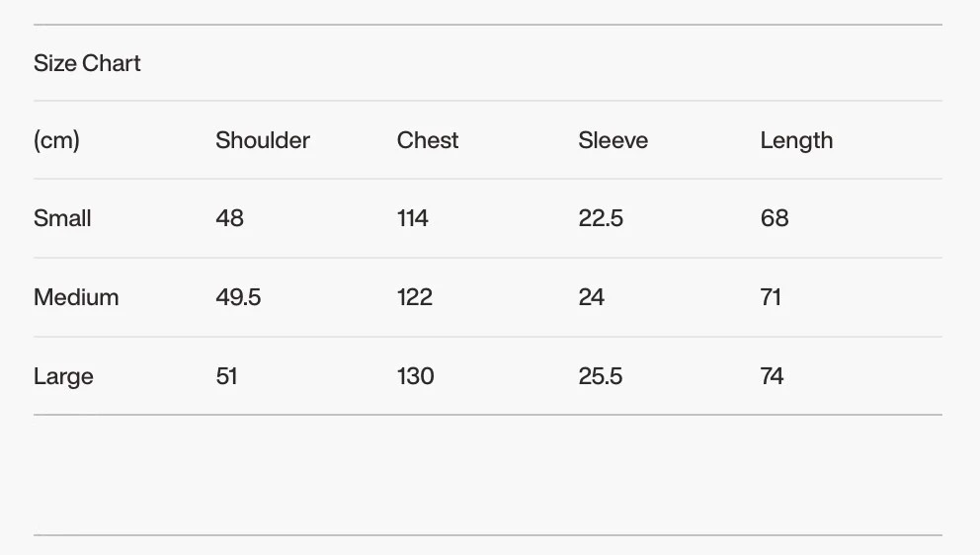Viewport: 980px width, 555px height.
Task: Click the Medium sleeve value 24
Action: 592,297
